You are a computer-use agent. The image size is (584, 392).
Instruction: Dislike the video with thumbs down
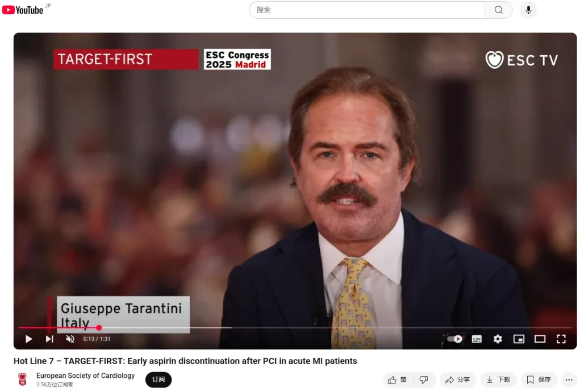pos(423,380)
